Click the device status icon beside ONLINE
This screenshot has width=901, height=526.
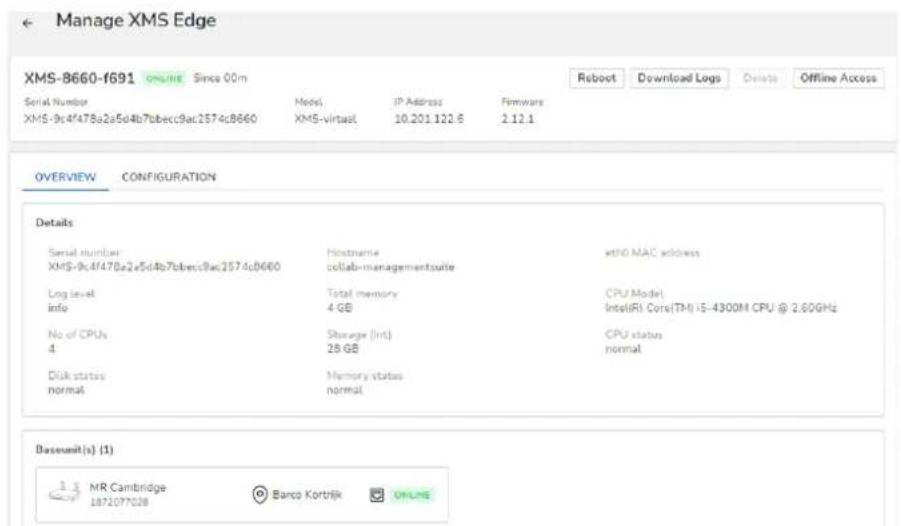pos(376,494)
